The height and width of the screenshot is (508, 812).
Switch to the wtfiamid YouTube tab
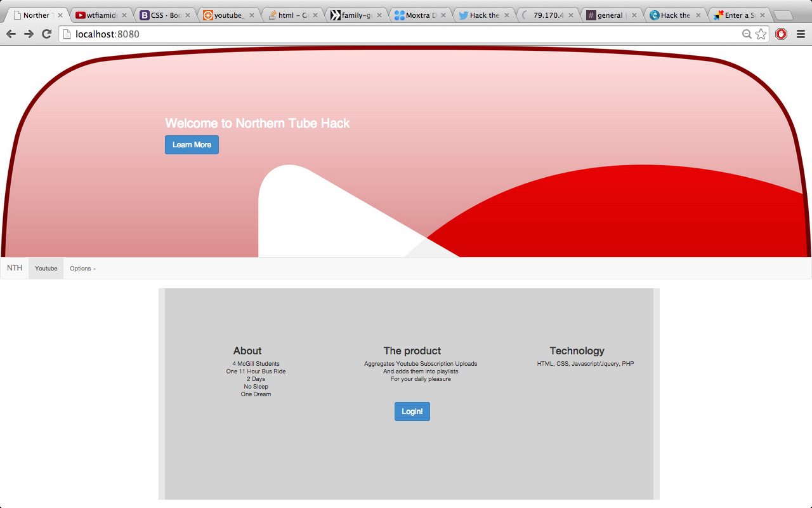101,15
